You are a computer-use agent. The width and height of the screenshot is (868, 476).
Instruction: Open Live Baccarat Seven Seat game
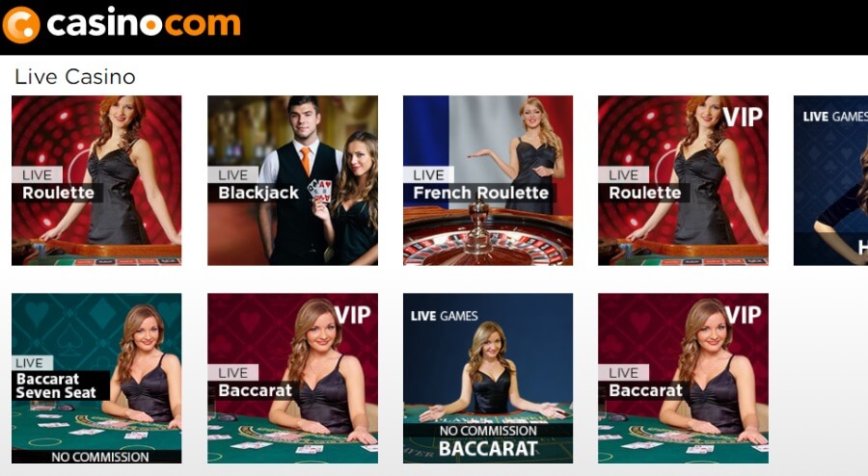[96, 378]
